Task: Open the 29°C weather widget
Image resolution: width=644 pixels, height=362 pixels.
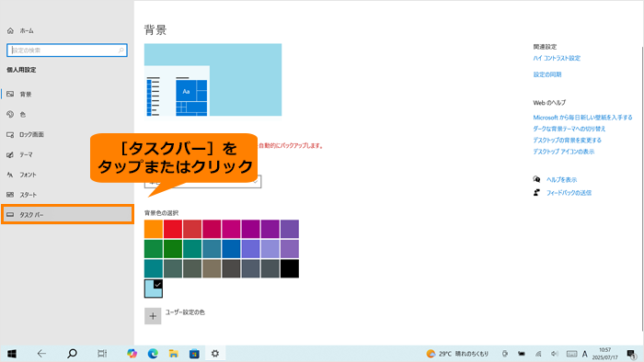Action: click(x=457, y=354)
